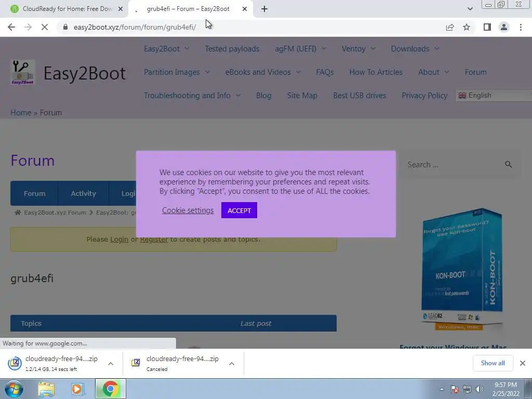Open the tab search dropdown arrow
Viewport: 532px width, 399px height.
click(x=470, y=9)
